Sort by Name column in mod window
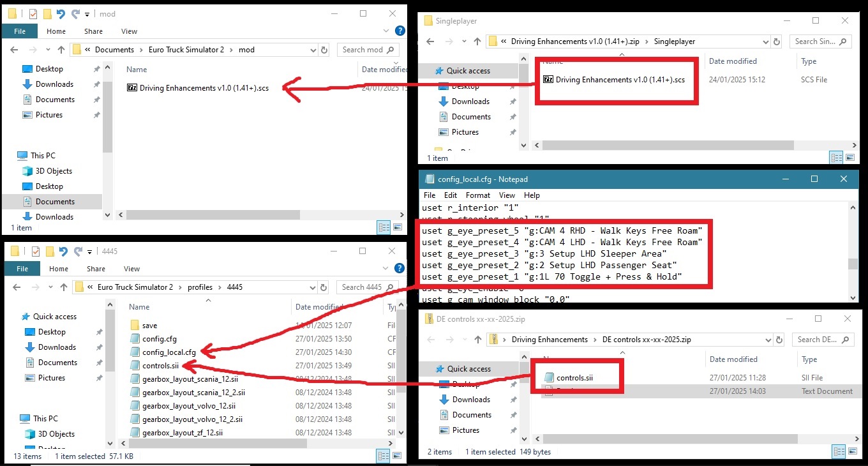 [x=137, y=70]
